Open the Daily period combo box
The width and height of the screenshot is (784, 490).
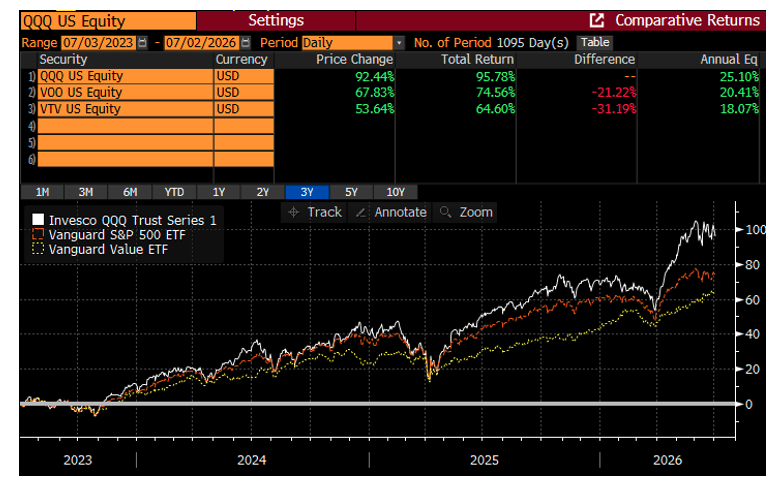click(348, 42)
